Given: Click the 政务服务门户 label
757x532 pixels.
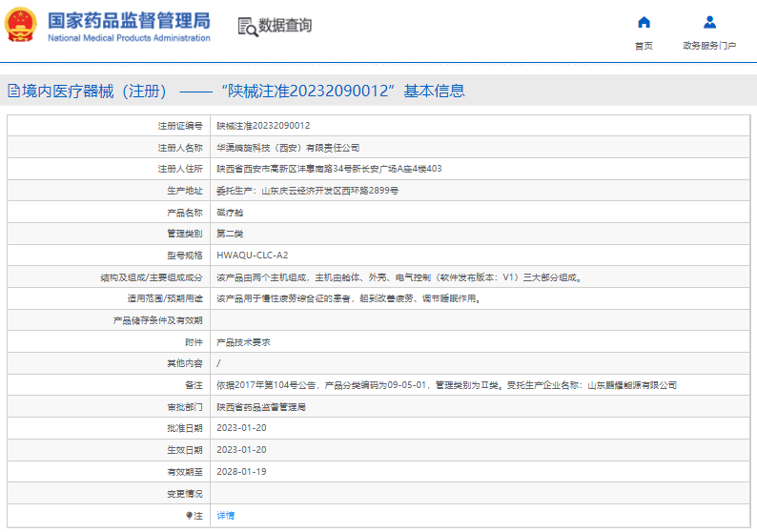Looking at the screenshot, I should click(709, 46).
